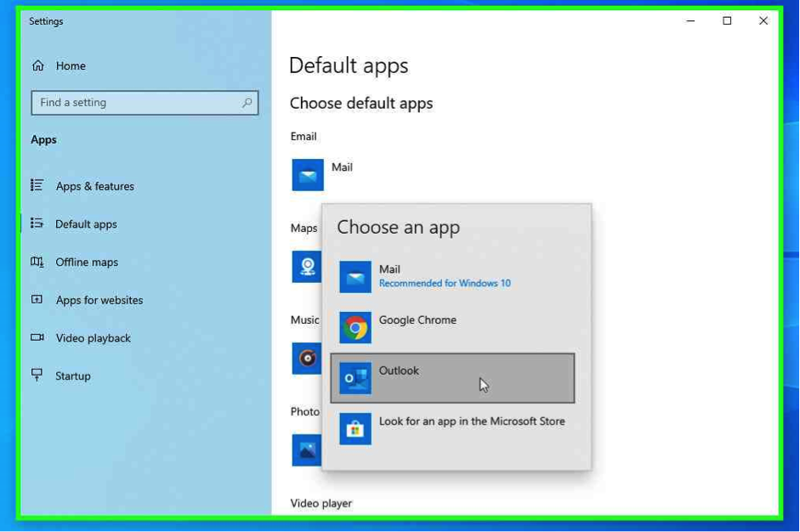This screenshot has width=800, height=532.
Task: Click into the Find a setting box
Action: [x=136, y=103]
